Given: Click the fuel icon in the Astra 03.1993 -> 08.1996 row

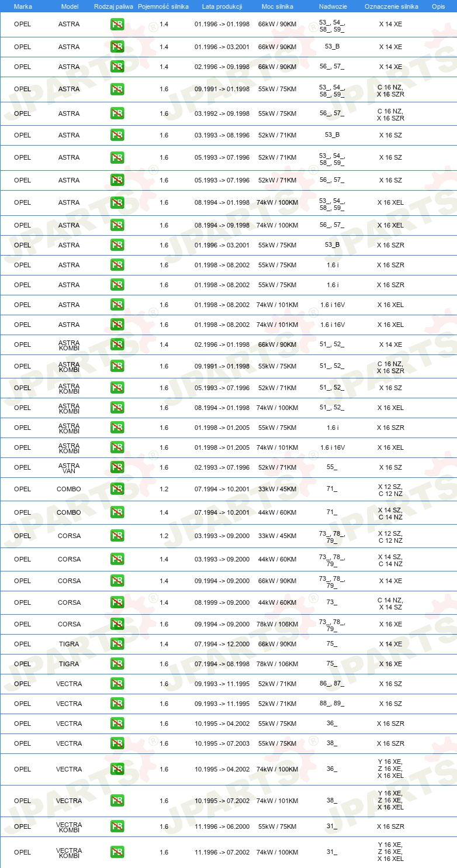Looking at the screenshot, I should point(117,135).
